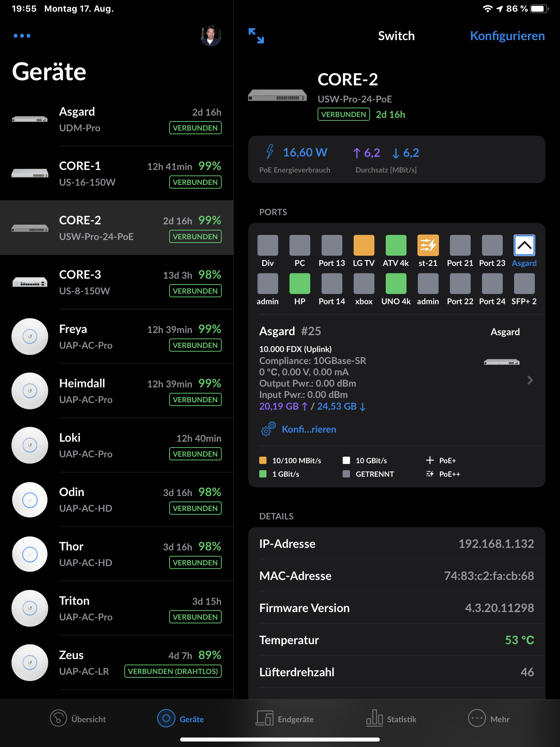Switch to Übersicht tab
The image size is (560, 747).
tap(78, 719)
